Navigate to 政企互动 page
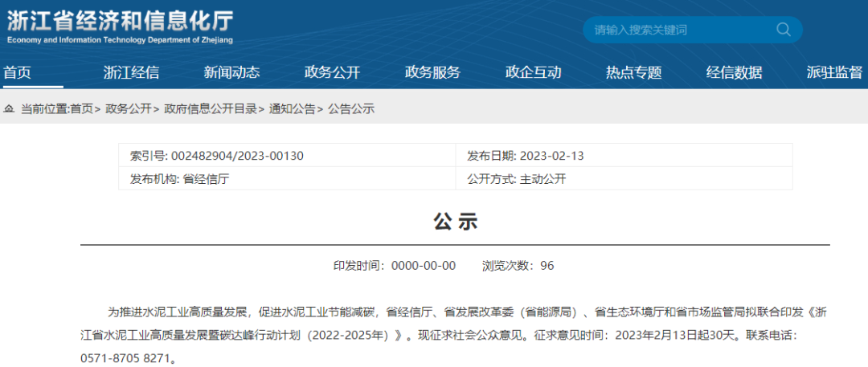The image size is (868, 367). [533, 72]
